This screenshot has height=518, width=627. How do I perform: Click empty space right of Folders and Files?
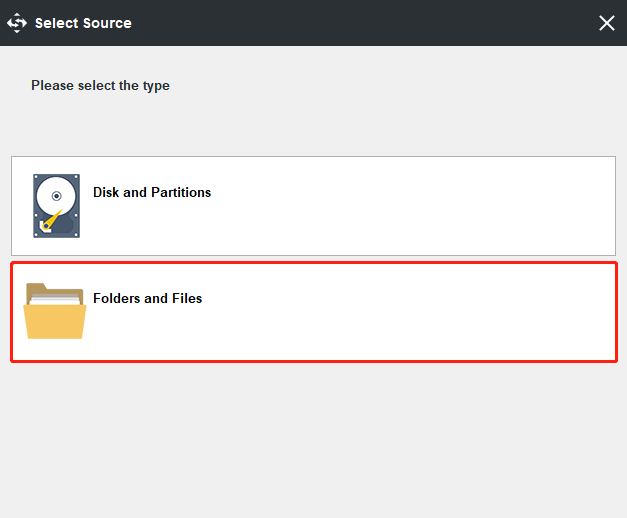420,311
